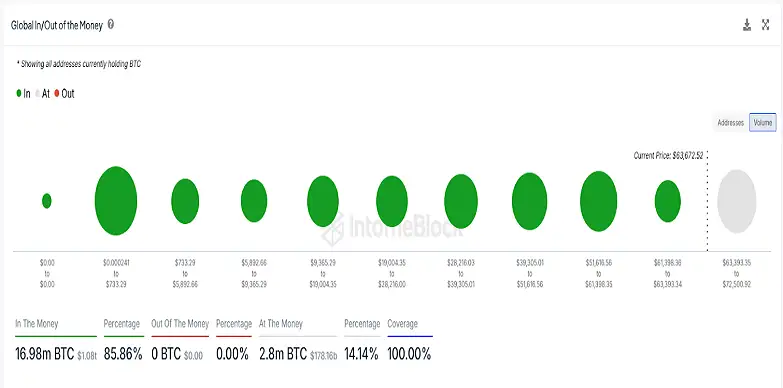Viewport: 783px width, 388px height.
Task: Click the showing all addresses note
Action: click(79, 64)
